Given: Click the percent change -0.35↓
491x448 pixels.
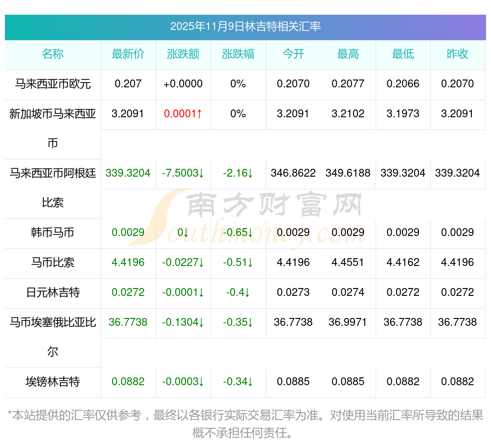Looking at the screenshot, I should coord(238,322).
